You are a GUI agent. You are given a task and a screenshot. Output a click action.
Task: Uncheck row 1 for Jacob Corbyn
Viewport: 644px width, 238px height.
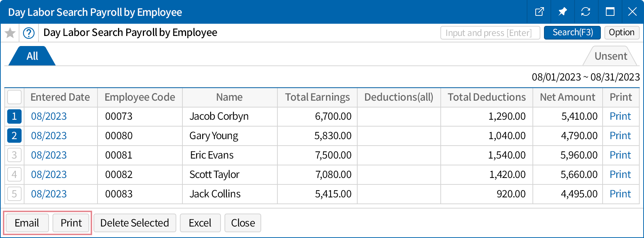[14, 116]
